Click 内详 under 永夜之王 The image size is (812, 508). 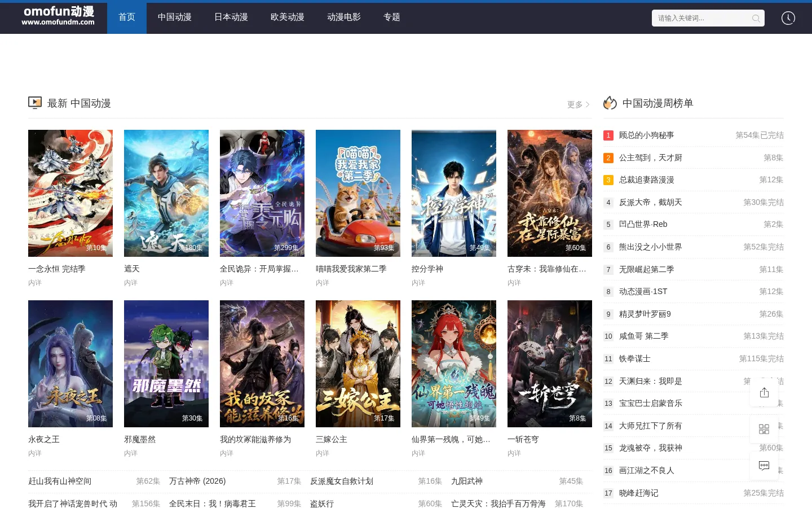[x=35, y=453]
